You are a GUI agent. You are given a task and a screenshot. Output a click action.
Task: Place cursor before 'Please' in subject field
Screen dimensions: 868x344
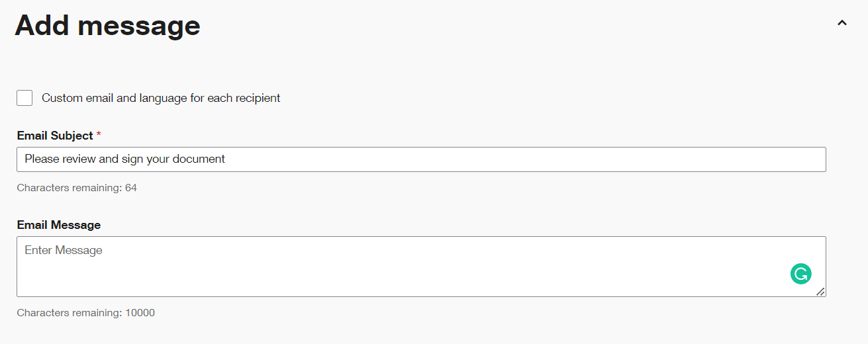click(x=25, y=159)
